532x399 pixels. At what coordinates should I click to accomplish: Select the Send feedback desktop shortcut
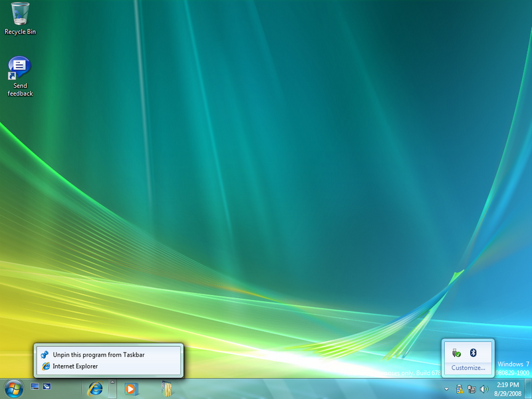[20, 76]
